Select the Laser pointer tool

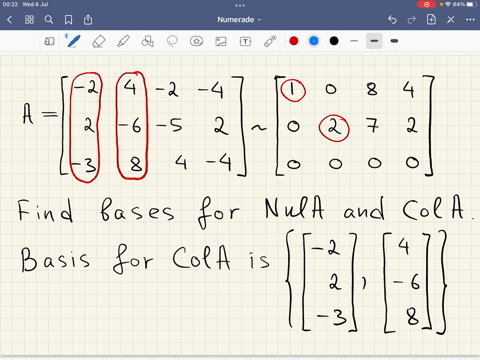click(270, 41)
